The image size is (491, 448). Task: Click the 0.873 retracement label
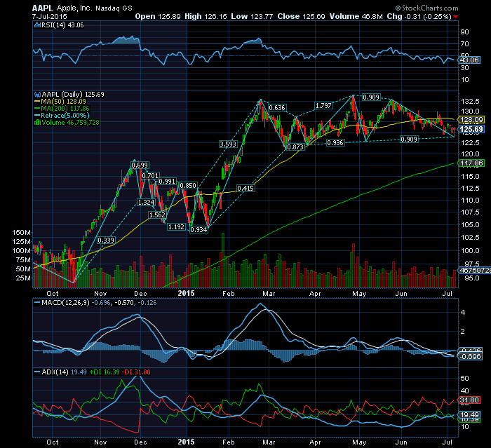coord(295,147)
